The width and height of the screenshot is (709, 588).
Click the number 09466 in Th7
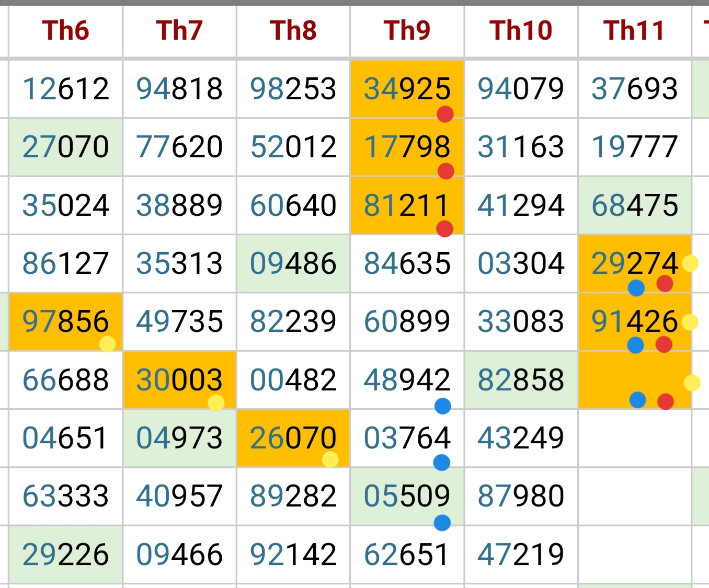click(x=179, y=555)
